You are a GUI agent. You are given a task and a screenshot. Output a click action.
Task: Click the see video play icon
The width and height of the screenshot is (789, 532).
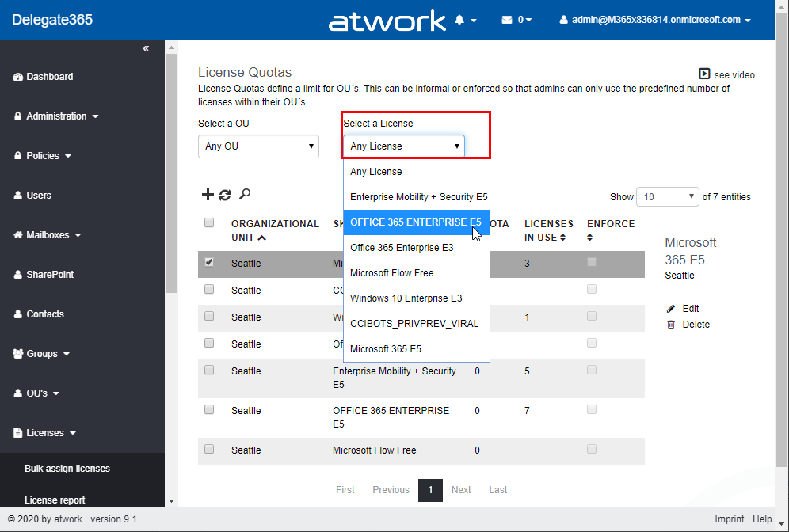click(704, 74)
